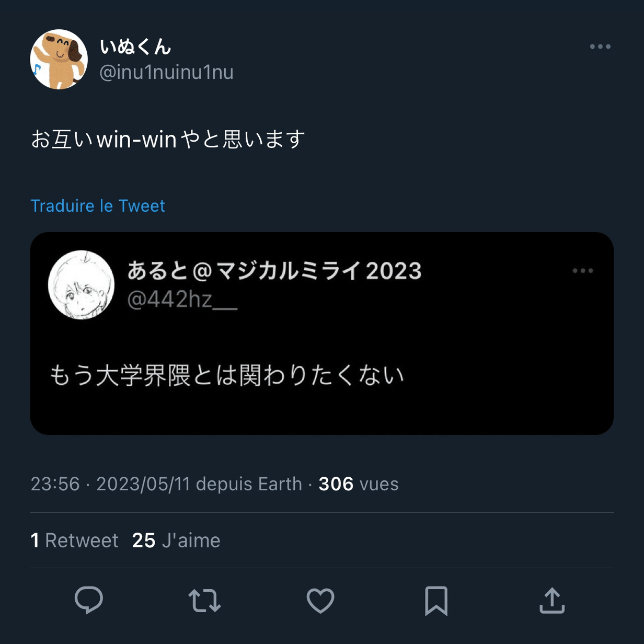Image resolution: width=644 pixels, height=644 pixels.
Task: Open いぬくん dog avatar profile picture
Action: pos(59,59)
